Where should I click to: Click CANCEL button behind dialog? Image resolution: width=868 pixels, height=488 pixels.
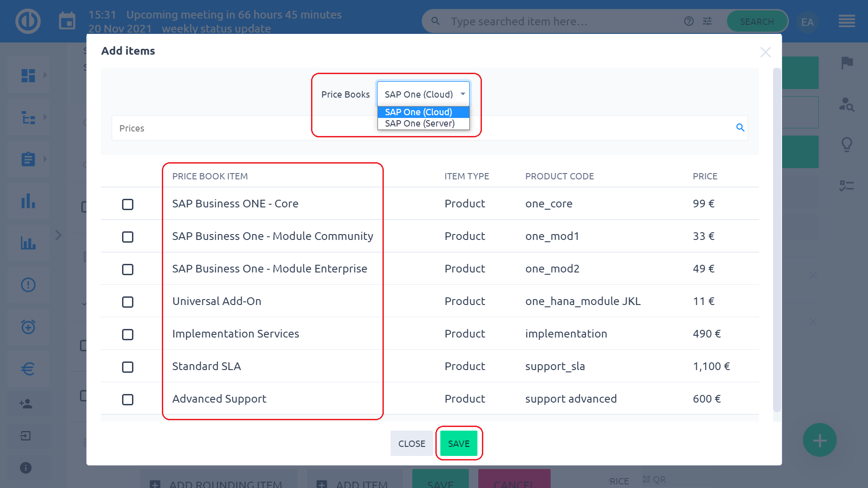[x=514, y=479]
